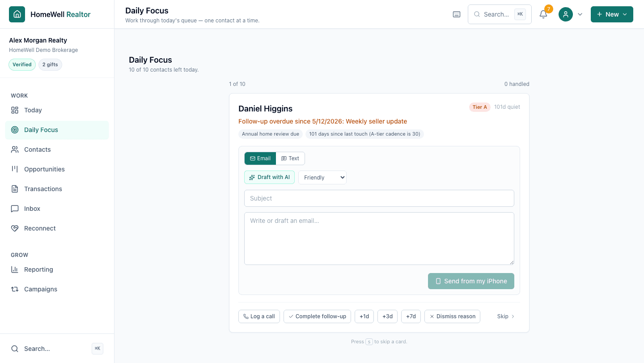Click the Draft with AI button
Image resolution: width=644 pixels, height=363 pixels.
[x=269, y=177]
